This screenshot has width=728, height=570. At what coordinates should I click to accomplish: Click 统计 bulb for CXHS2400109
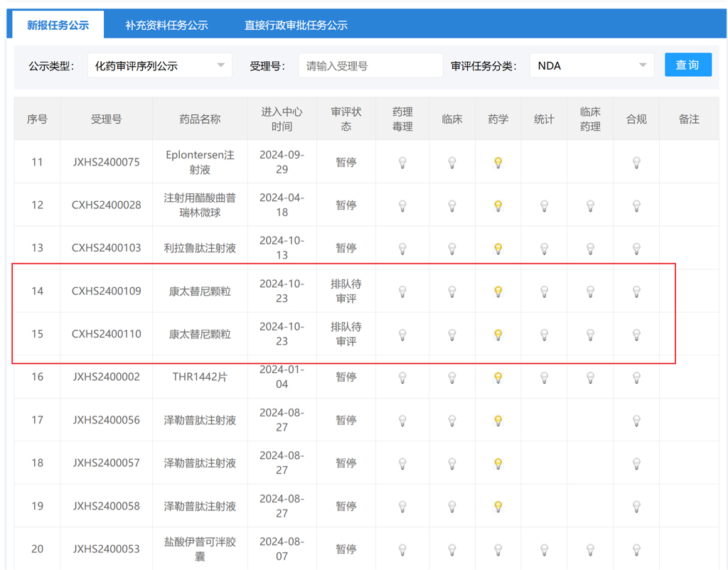pos(544,291)
